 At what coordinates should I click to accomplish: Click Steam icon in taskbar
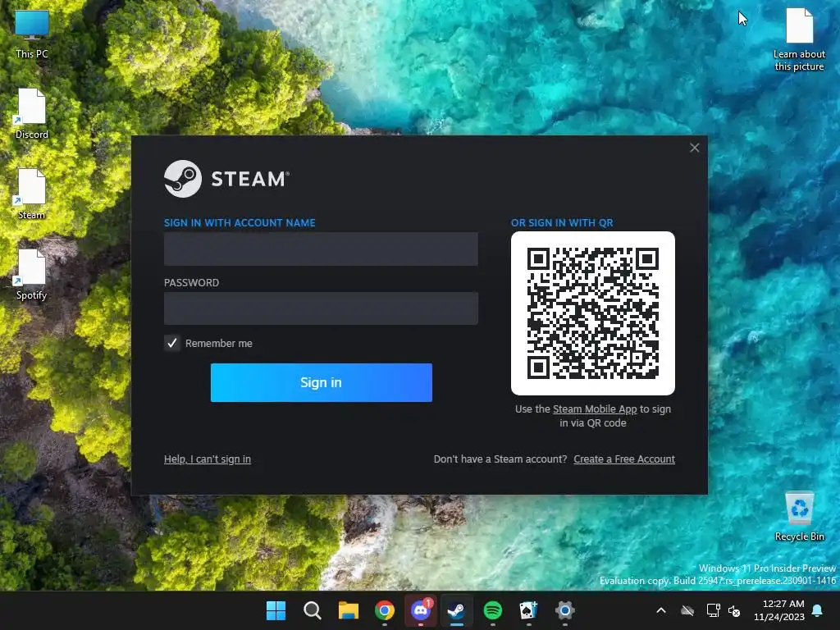[x=456, y=610]
